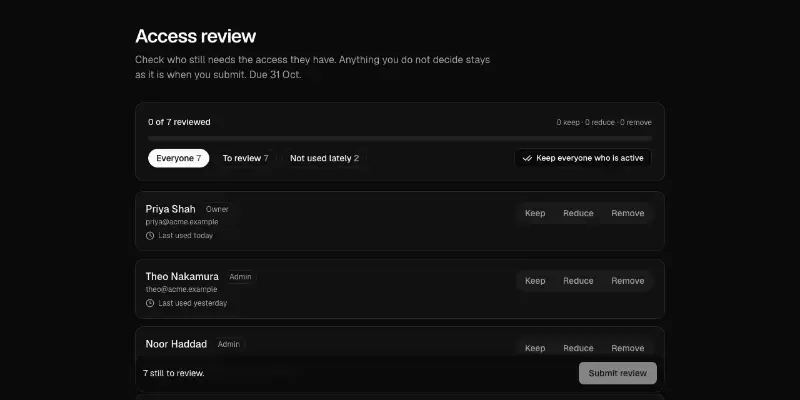Click the clock icon beside Last used today
The width and height of the screenshot is (800, 400).
coord(150,236)
